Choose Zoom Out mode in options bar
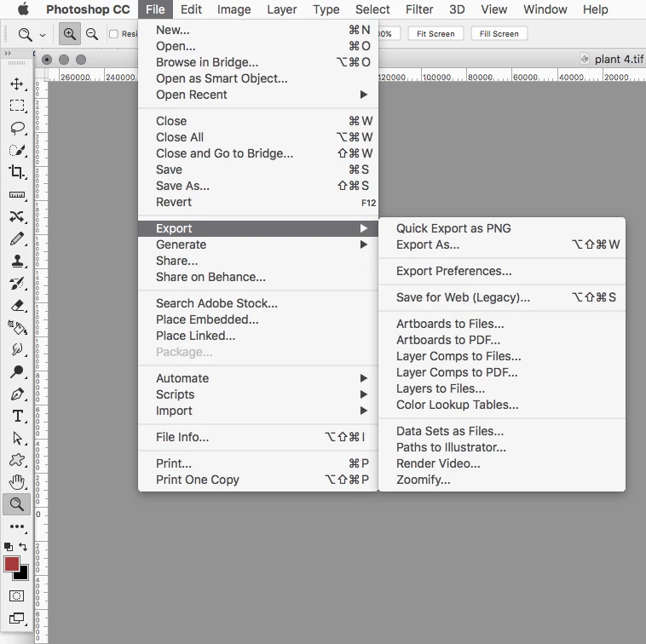Screen dimensions: 646x644 [x=92, y=34]
